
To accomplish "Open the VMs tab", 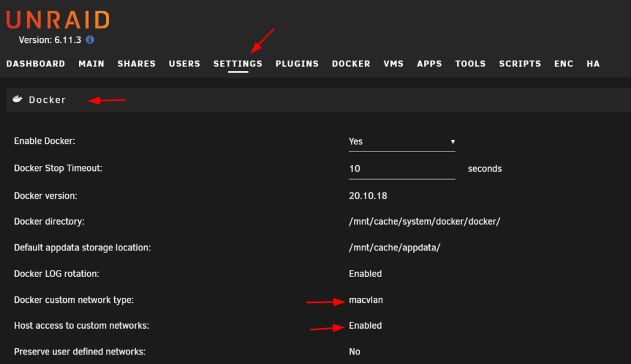I will [x=394, y=64].
